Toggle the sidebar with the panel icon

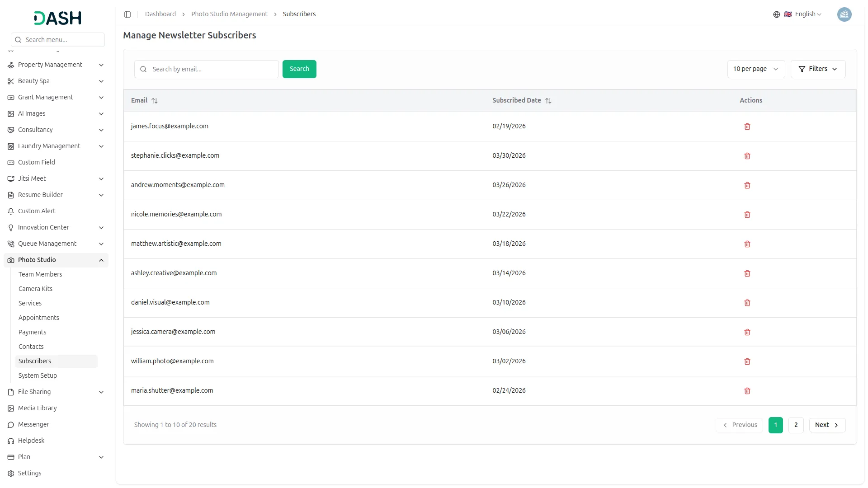(127, 14)
